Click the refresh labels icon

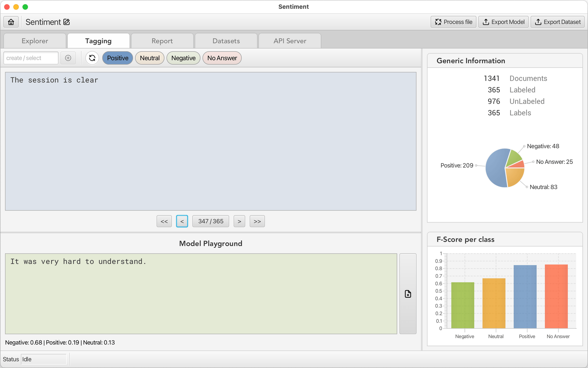pos(92,58)
